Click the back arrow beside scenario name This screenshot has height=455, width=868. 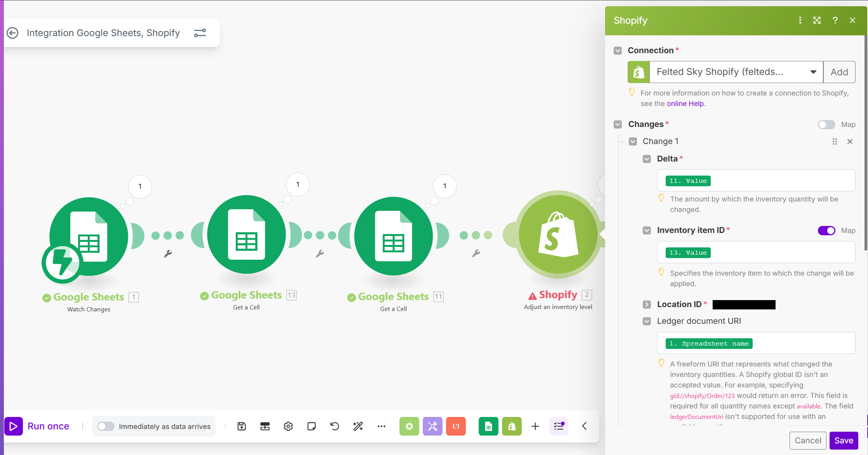[13, 33]
